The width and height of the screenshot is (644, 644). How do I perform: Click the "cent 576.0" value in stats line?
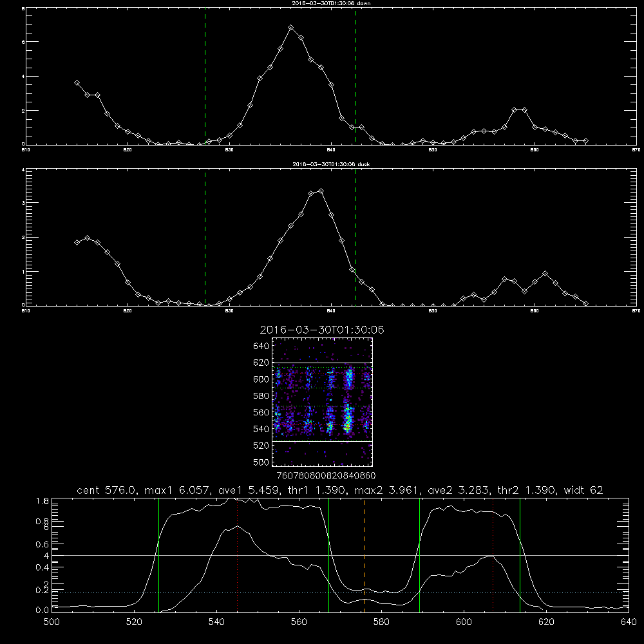(107, 490)
